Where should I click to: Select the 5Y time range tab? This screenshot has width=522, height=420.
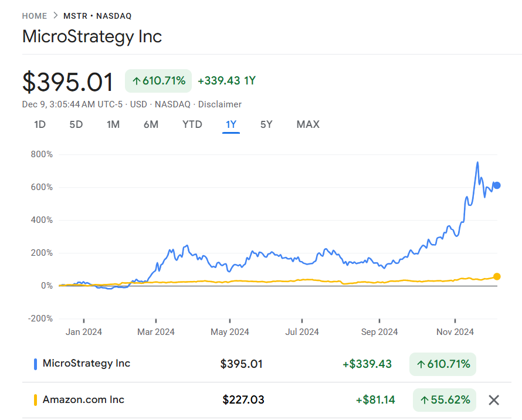266,124
